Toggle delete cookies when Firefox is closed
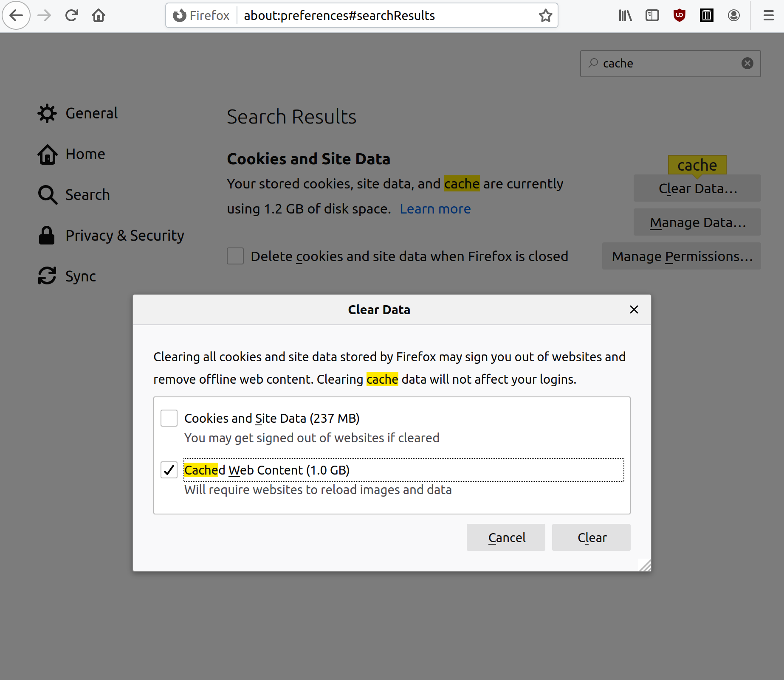This screenshot has width=784, height=680. click(235, 256)
